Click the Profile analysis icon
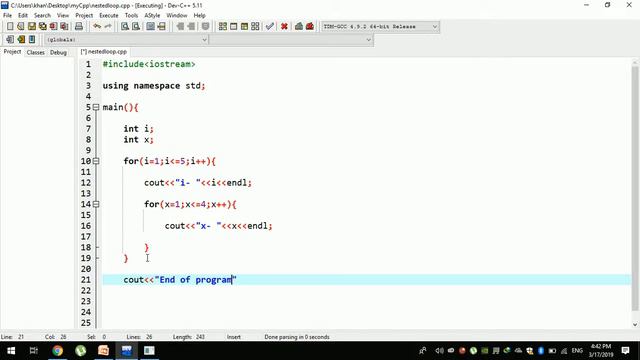The image size is (640, 360). [299, 27]
